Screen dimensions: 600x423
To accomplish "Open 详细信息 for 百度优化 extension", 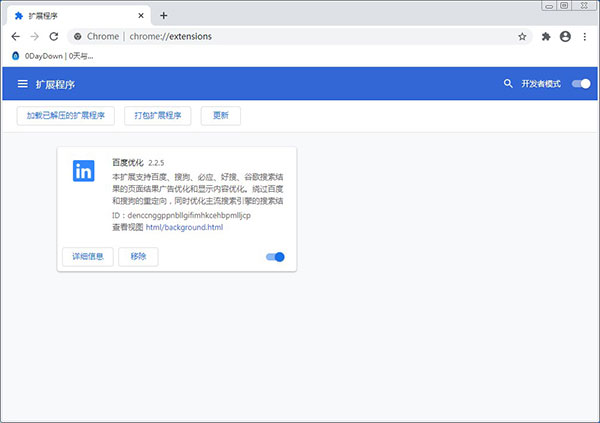I will 87,257.
